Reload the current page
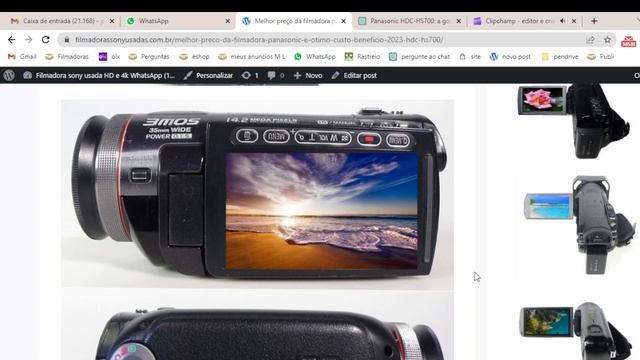The height and width of the screenshot is (360, 640). (x=45, y=40)
